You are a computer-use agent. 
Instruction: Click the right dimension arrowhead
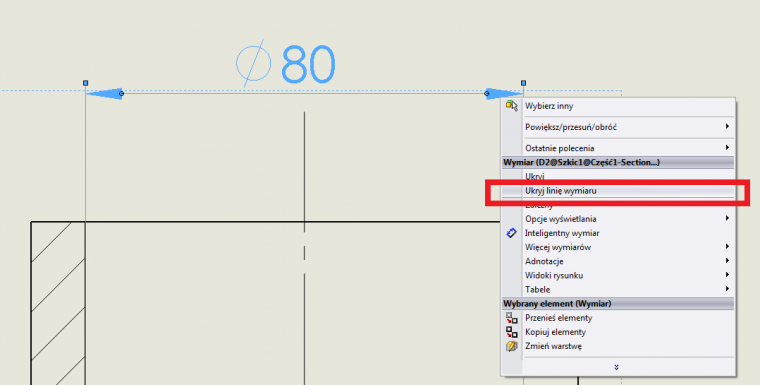(504, 94)
